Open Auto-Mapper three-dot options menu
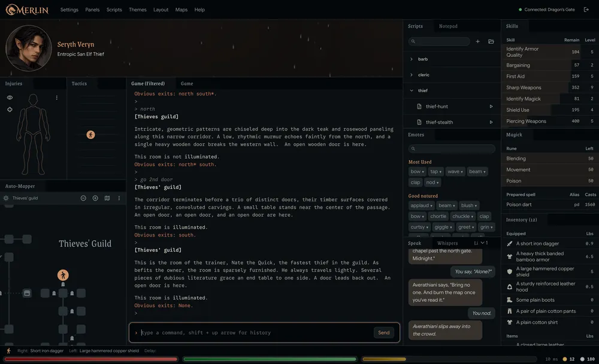The height and width of the screenshot is (364, 599). pos(119,198)
